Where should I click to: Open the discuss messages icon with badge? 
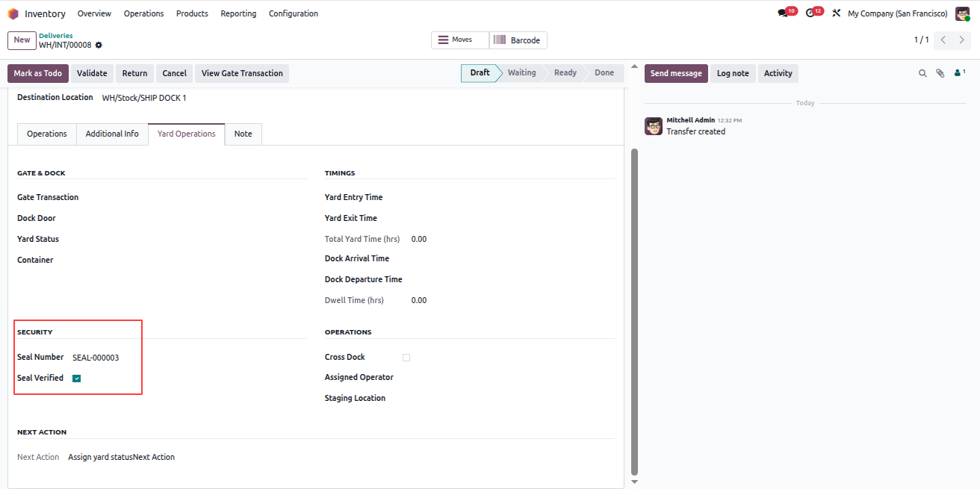click(x=783, y=13)
